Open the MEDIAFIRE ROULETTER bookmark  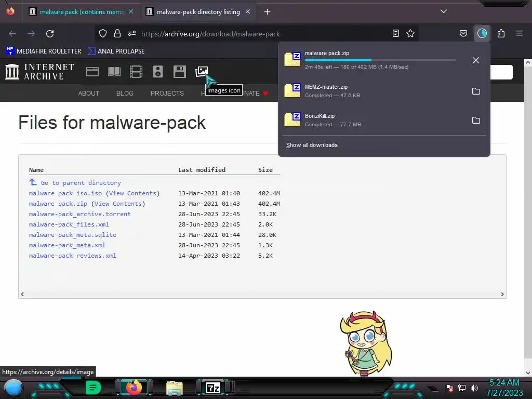click(44, 51)
